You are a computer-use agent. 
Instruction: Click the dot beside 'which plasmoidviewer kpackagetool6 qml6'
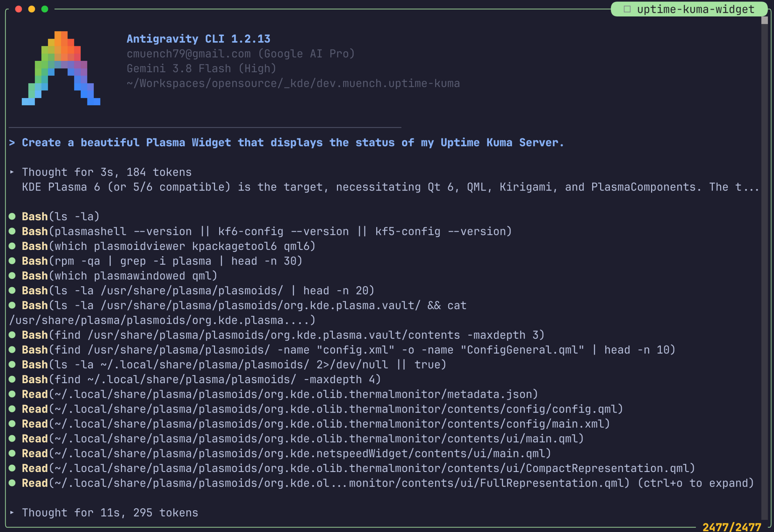click(12, 246)
